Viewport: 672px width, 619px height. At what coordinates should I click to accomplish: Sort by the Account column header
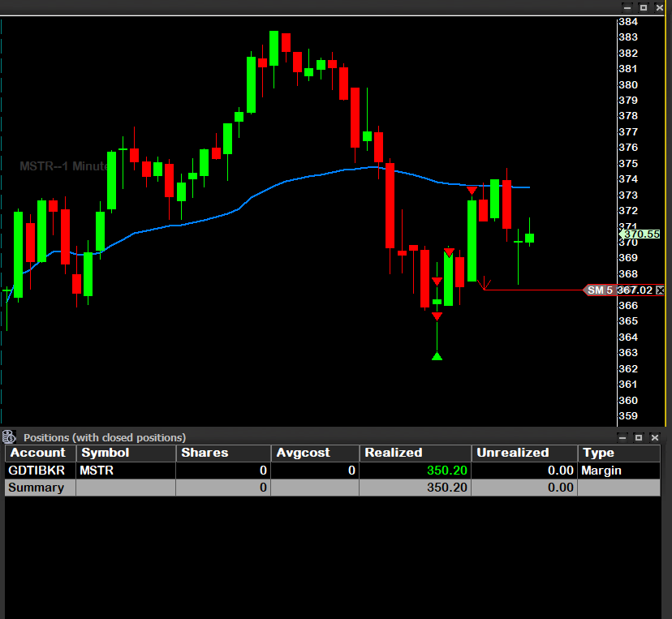[41, 453]
